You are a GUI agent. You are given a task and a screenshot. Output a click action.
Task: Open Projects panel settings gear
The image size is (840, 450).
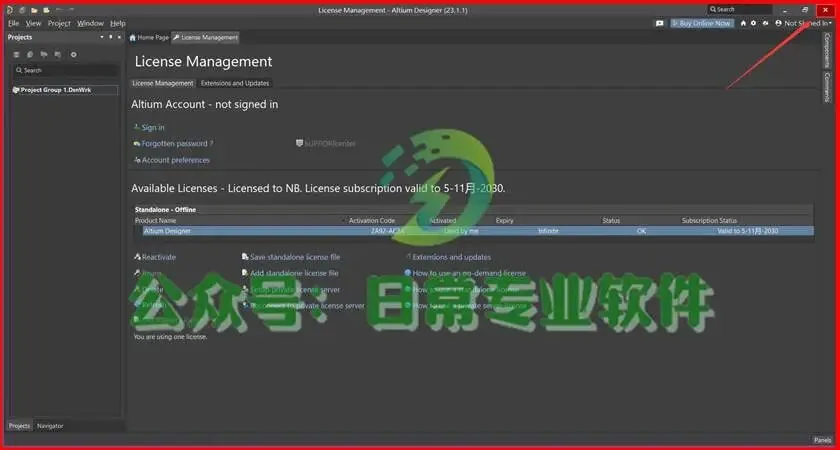73,55
